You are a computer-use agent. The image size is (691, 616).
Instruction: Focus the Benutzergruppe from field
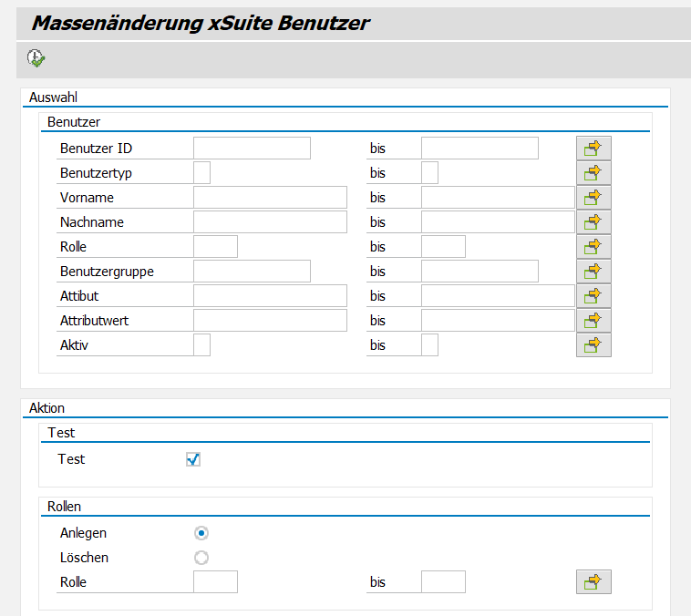pos(252,271)
